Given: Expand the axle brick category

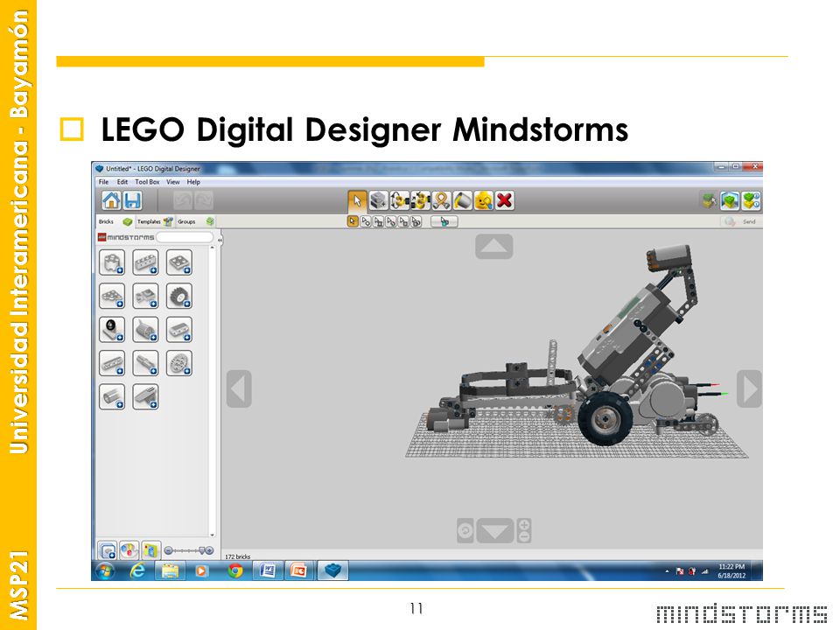Looking at the screenshot, I should (x=146, y=363).
